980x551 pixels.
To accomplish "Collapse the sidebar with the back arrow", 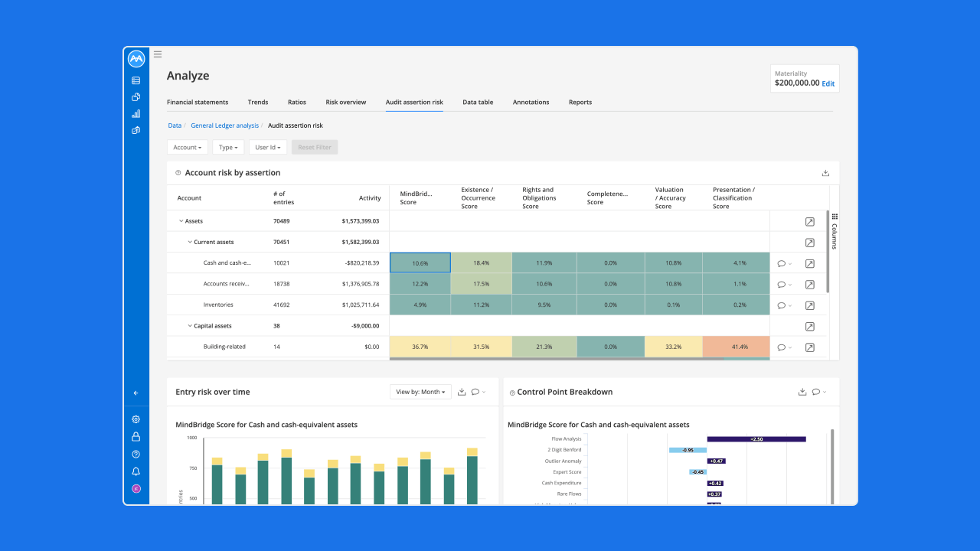I will (x=136, y=393).
